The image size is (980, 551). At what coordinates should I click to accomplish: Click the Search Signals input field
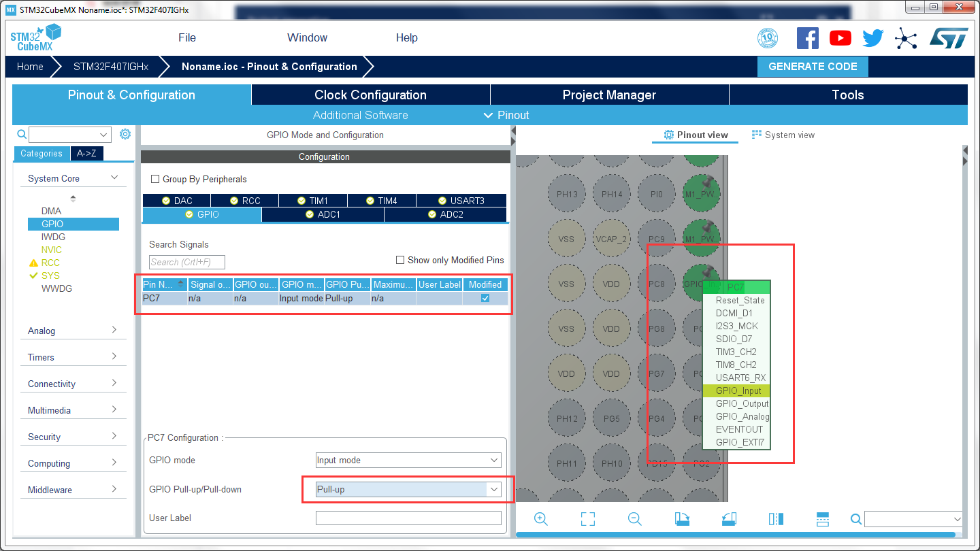point(186,262)
